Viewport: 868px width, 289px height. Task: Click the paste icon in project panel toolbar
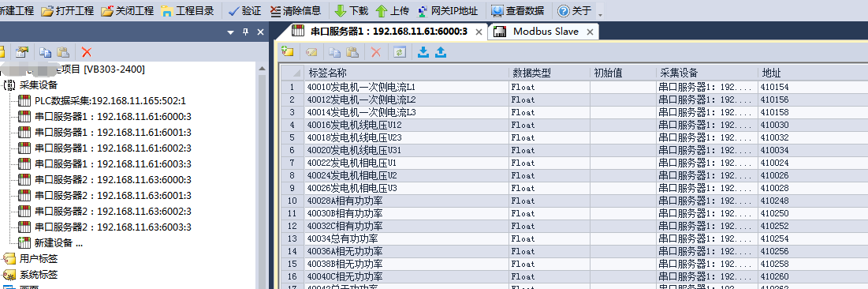(x=62, y=52)
